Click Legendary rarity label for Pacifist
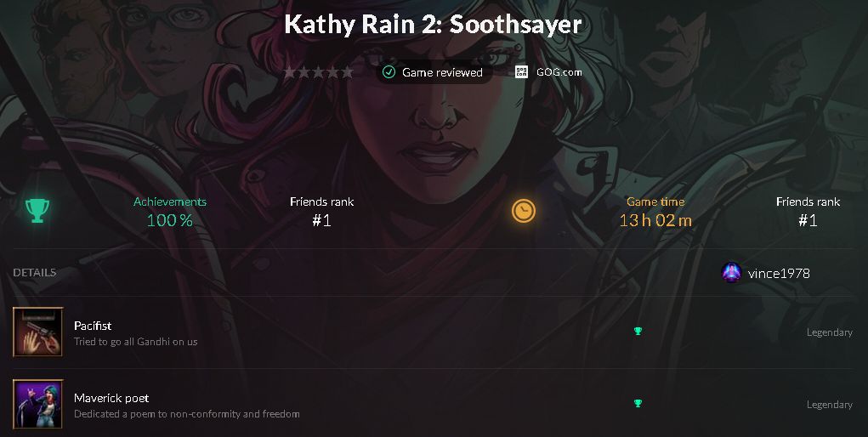The height and width of the screenshot is (437, 868). (829, 332)
